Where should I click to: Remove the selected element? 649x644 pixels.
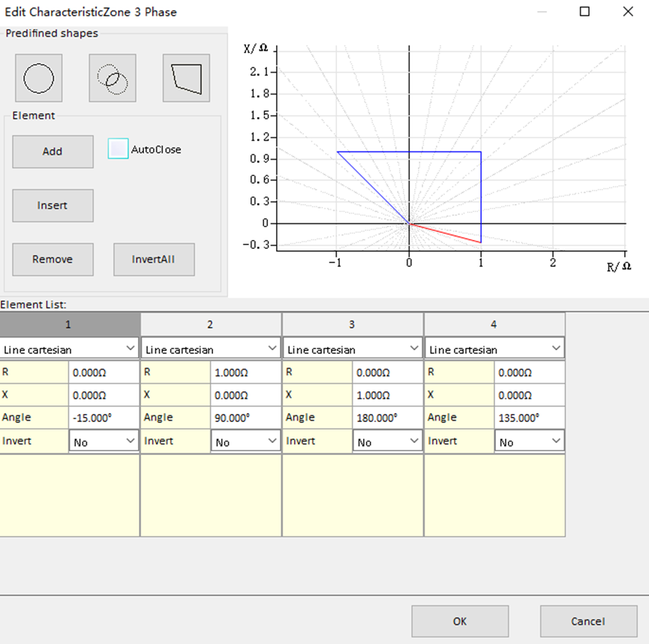53,259
